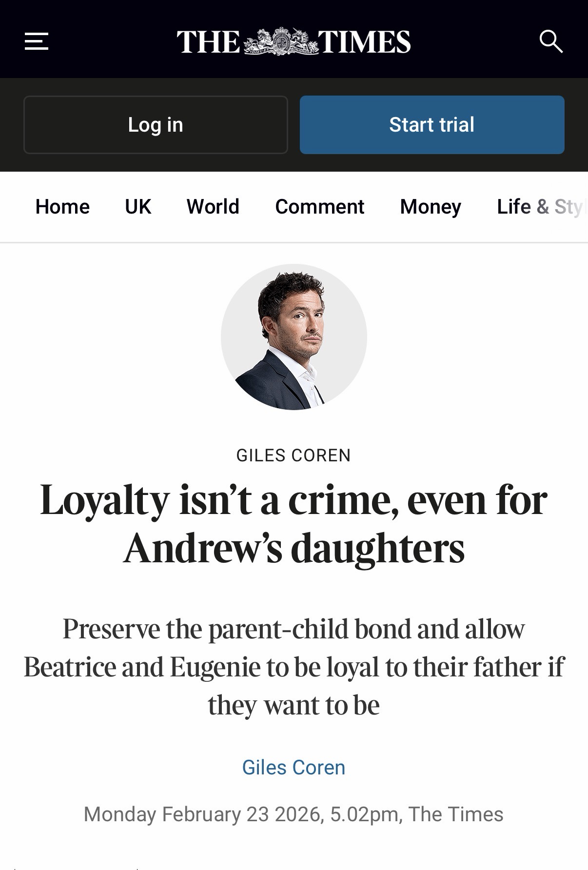Click the royal crest emblem in masthead
This screenshot has width=588, height=870.
[280, 41]
